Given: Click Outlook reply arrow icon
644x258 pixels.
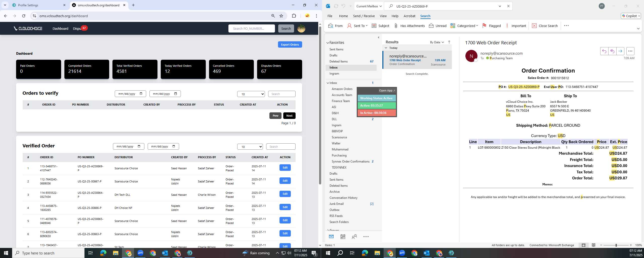Looking at the screenshot, I should click(x=604, y=51).
